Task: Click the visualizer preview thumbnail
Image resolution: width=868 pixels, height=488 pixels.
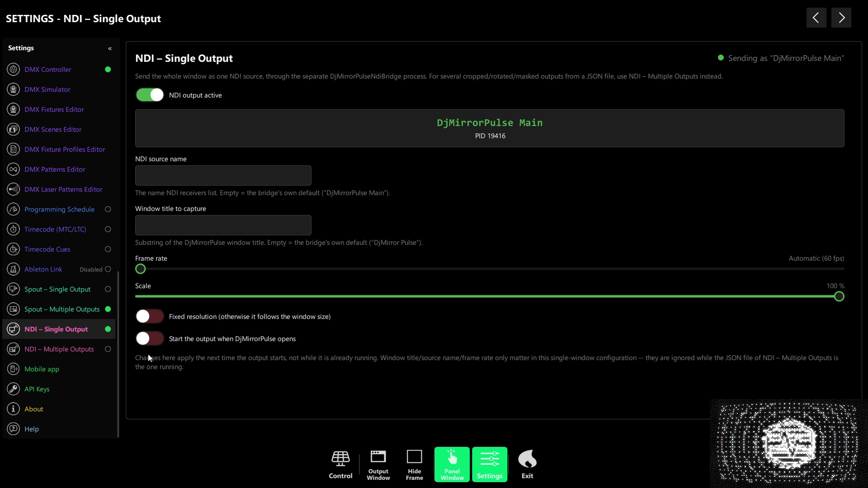Action: pos(788,443)
